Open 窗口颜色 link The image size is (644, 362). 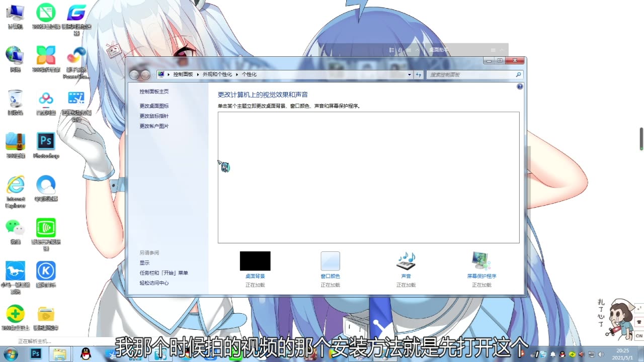[x=331, y=276]
